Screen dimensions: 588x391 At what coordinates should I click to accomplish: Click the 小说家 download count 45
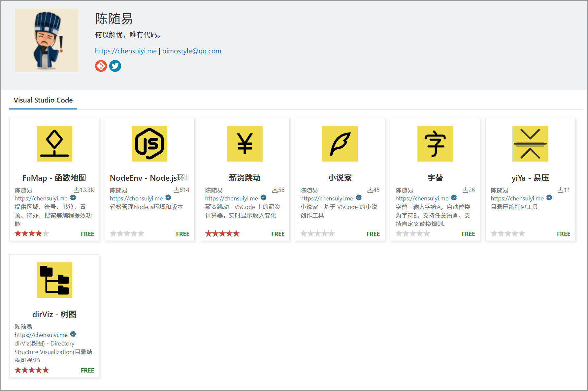[374, 190]
